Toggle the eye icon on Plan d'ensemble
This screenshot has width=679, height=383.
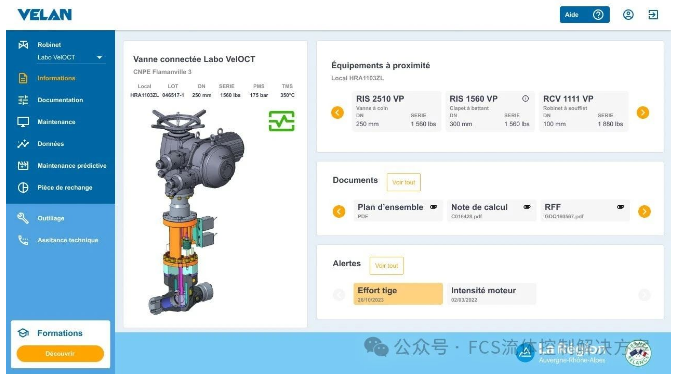[433, 207]
